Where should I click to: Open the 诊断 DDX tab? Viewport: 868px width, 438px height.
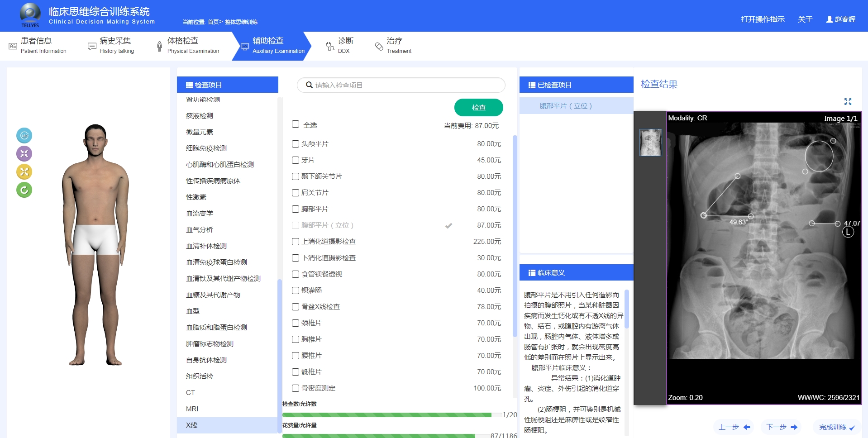(x=340, y=45)
